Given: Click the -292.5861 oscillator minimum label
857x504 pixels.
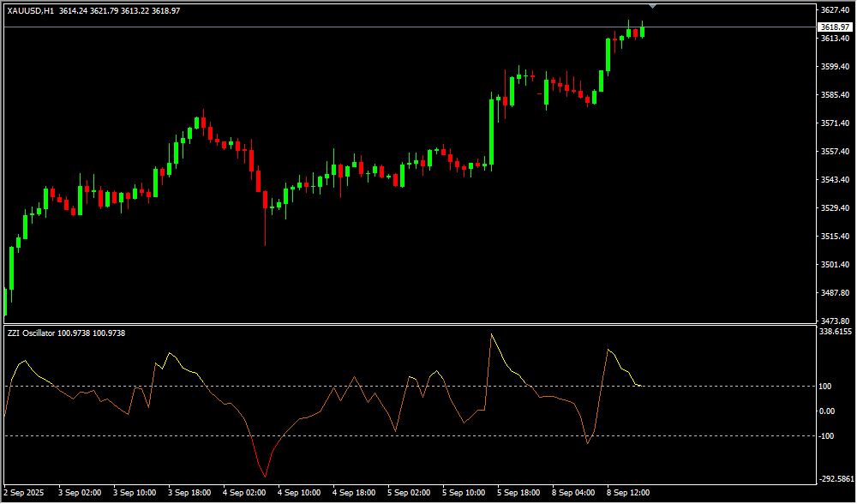Looking at the screenshot, I should coord(836,479).
